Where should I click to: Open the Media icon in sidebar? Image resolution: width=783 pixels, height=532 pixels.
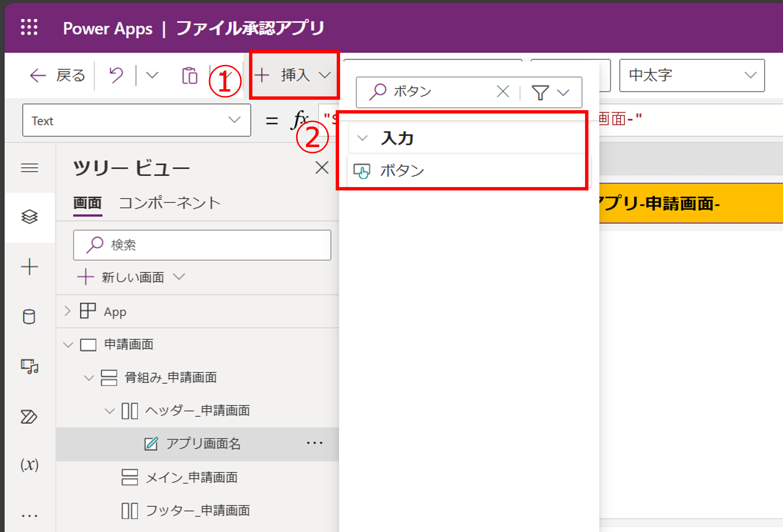(30, 366)
